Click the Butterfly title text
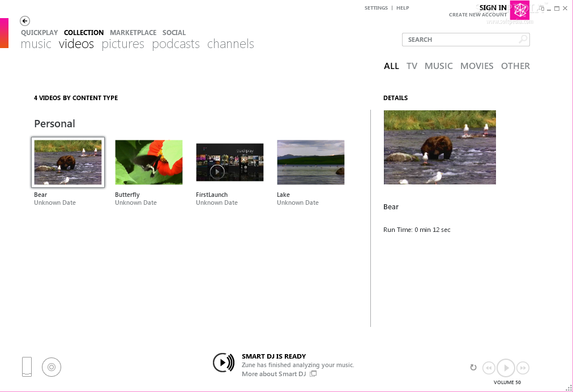 pyautogui.click(x=127, y=195)
